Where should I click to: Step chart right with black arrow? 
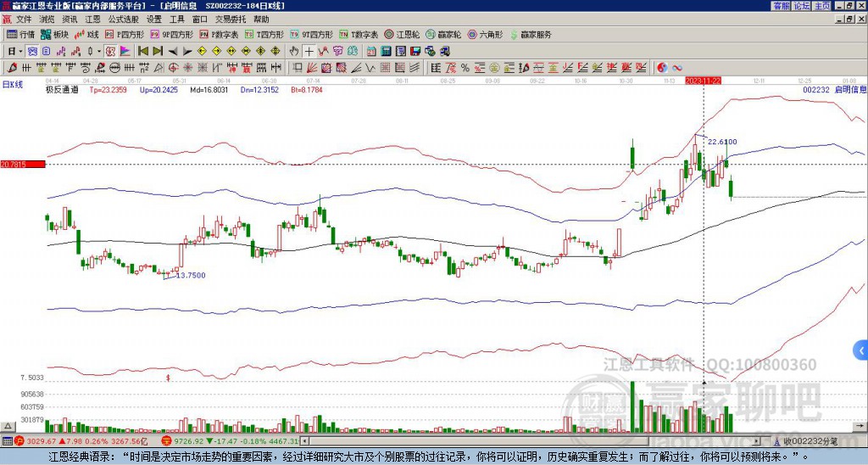(x=187, y=52)
